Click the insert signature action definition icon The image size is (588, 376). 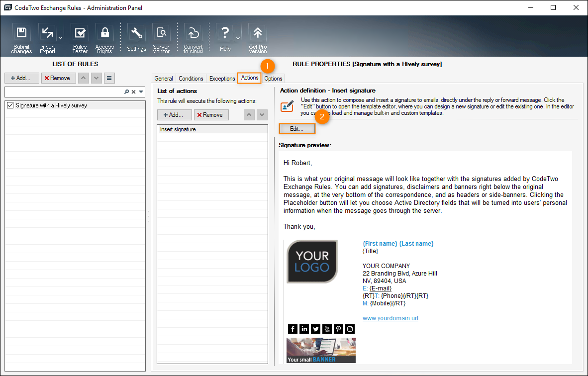[287, 106]
